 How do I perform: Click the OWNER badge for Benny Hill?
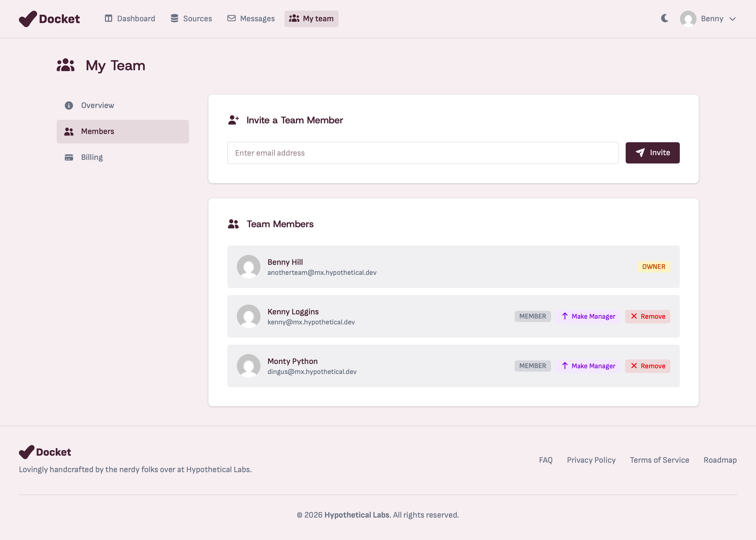point(653,267)
